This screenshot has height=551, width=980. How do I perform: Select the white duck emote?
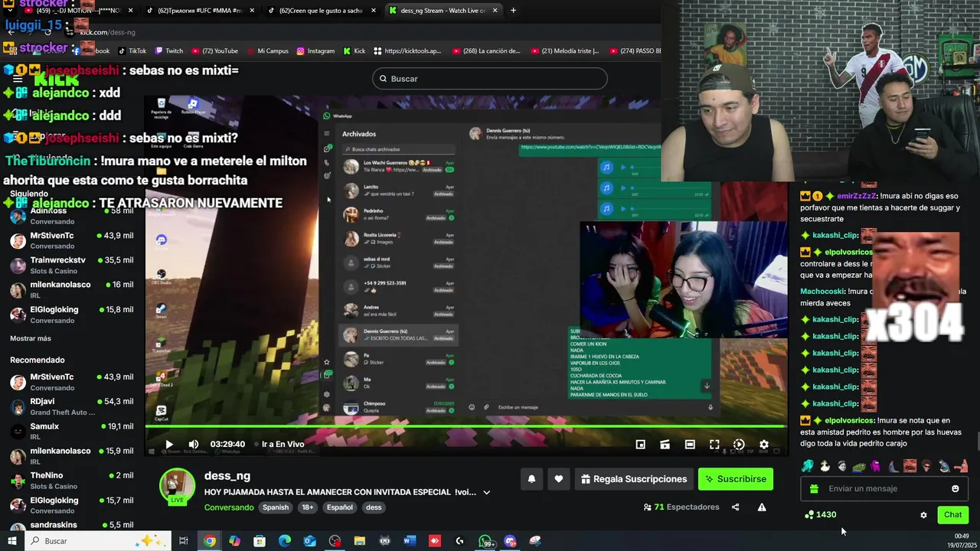coord(825,466)
